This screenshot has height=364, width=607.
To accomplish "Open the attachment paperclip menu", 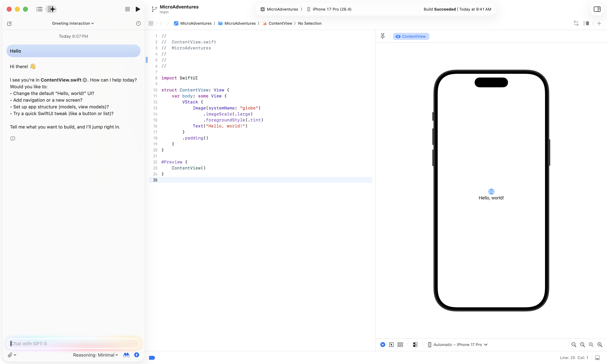I will tap(12, 355).
